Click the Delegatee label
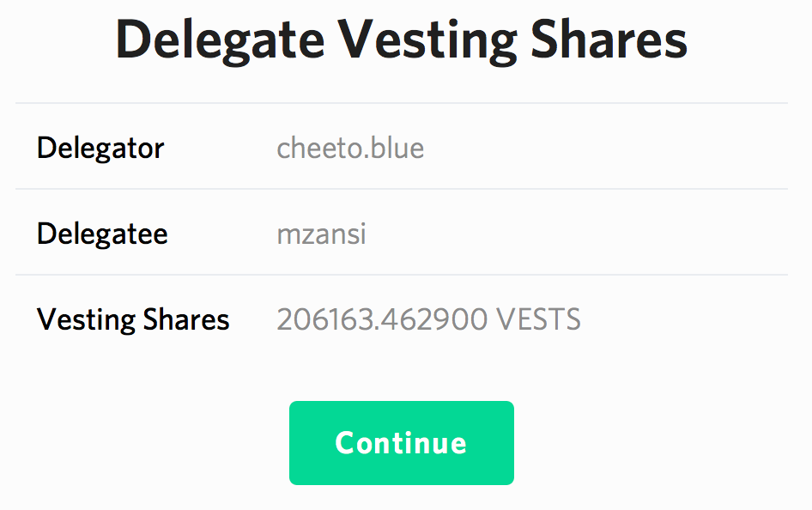 (x=102, y=234)
